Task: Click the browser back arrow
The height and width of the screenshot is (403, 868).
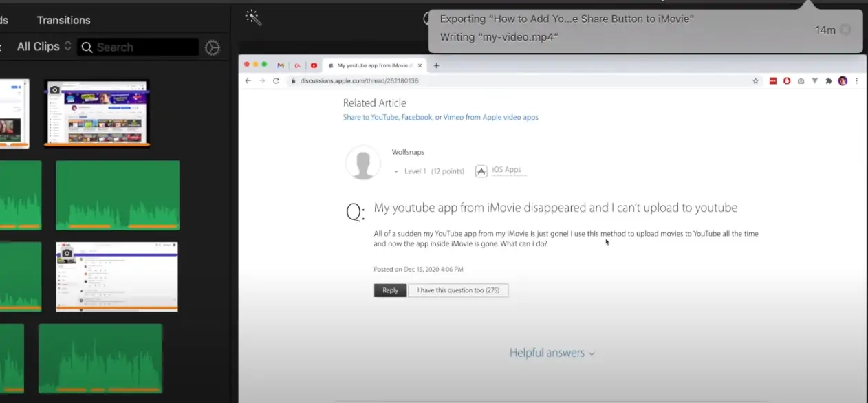Action: pos(248,80)
